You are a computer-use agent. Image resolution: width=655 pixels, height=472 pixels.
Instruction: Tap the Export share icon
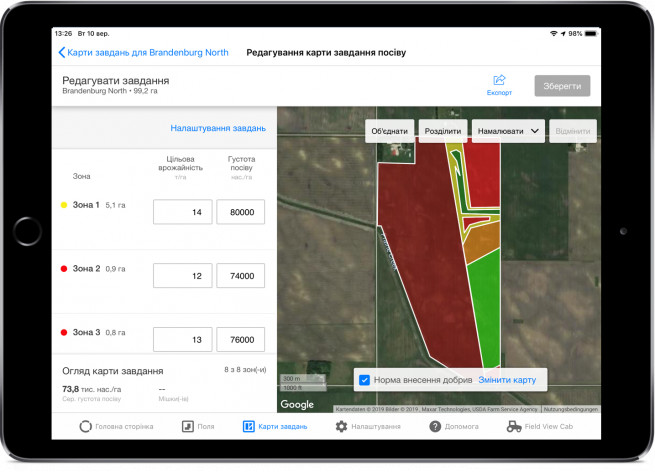(x=499, y=80)
